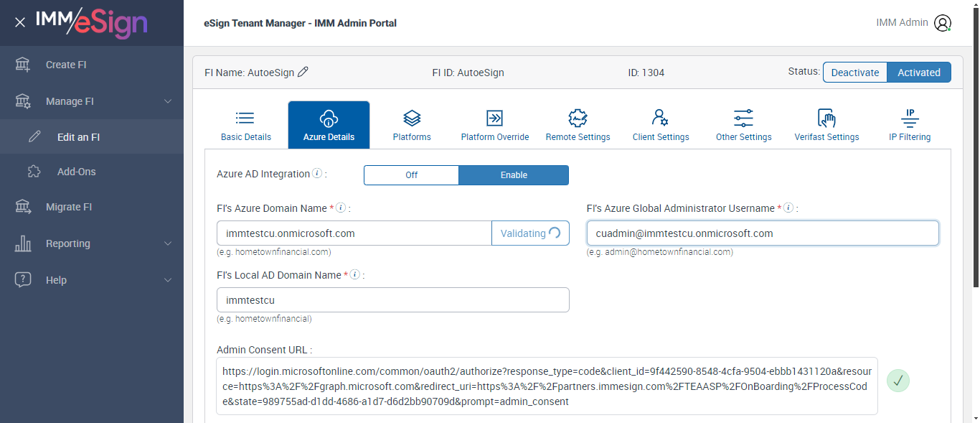Edit FI Name with the pencil icon
This screenshot has height=423, width=980.
[303, 72]
